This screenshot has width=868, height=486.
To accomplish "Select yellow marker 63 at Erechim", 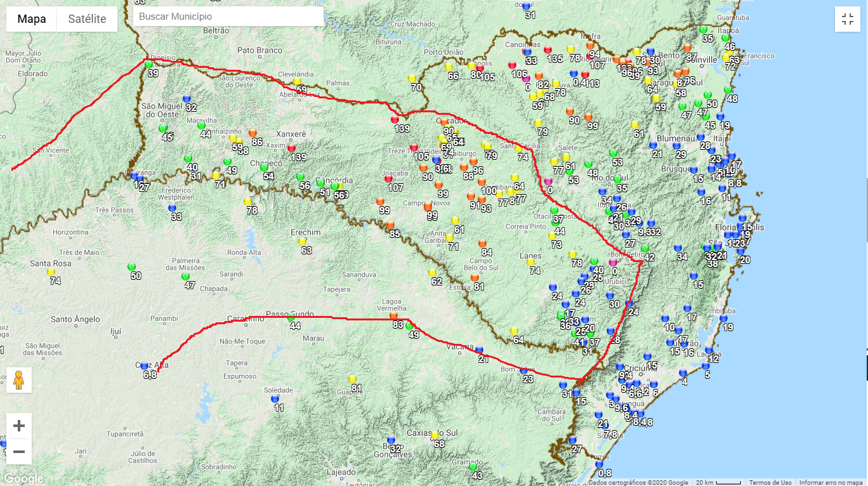I will pos(302,241).
